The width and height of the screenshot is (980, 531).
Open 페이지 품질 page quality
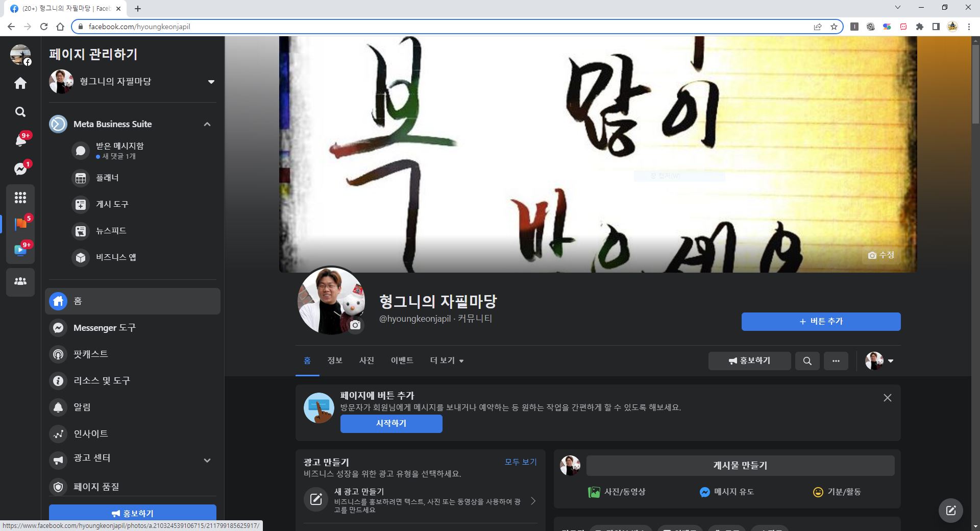coord(133,487)
